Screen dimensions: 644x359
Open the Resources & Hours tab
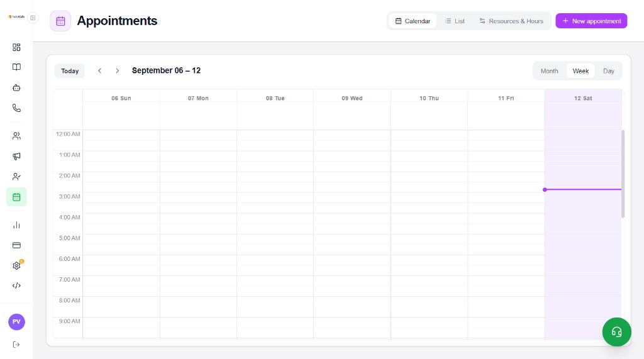tap(511, 21)
